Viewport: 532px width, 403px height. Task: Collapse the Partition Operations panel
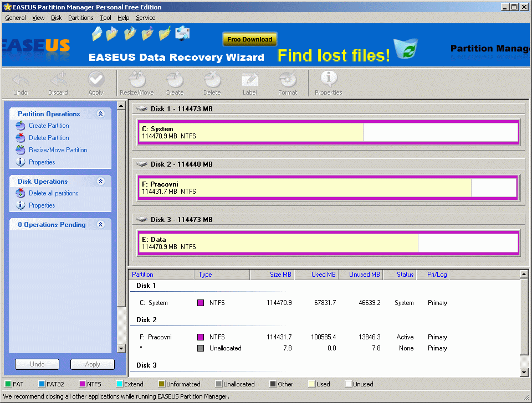tap(100, 114)
